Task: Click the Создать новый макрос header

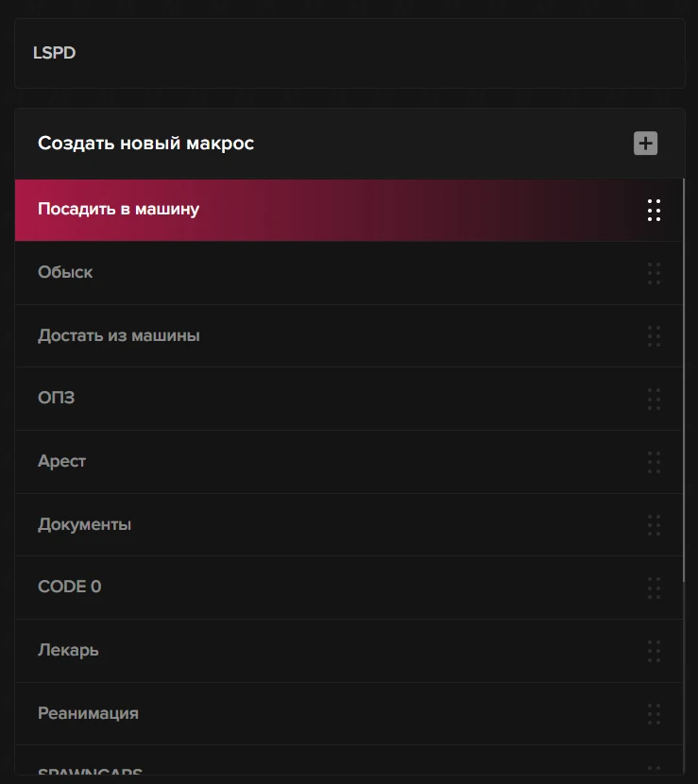Action: click(x=145, y=144)
